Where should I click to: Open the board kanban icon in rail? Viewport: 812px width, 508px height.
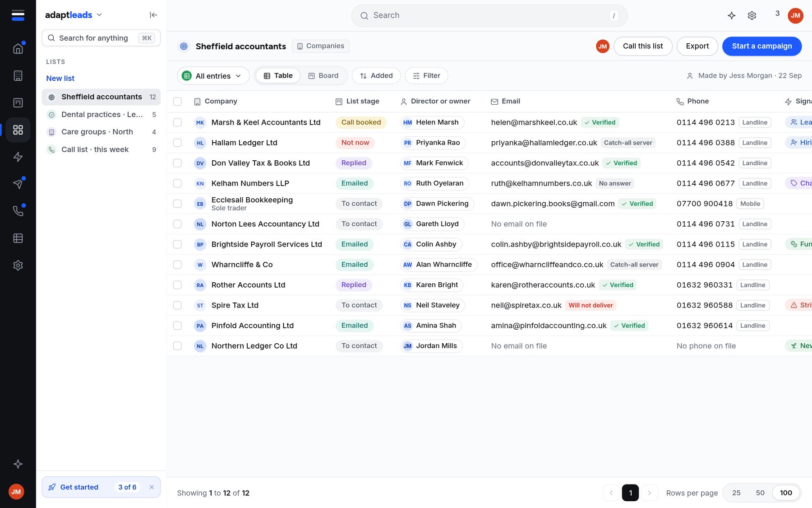(x=18, y=103)
